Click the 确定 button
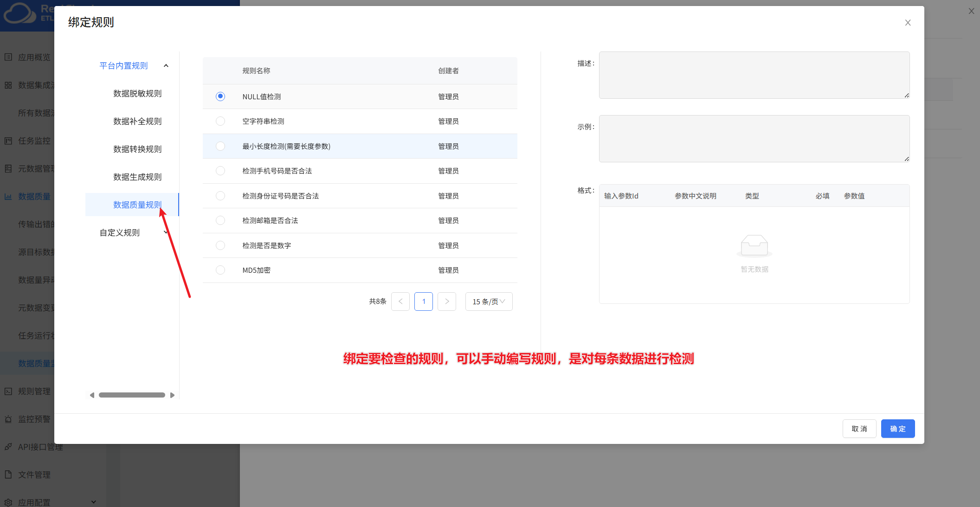 click(x=897, y=429)
